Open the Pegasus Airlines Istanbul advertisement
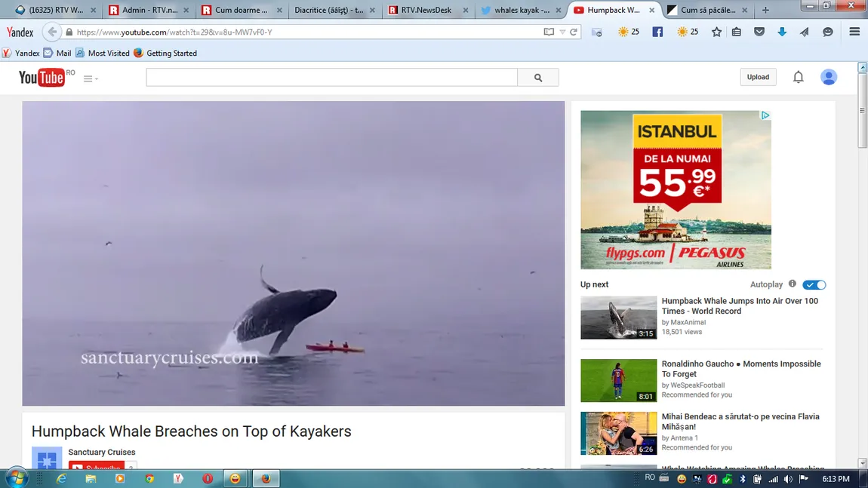Viewport: 868px width, 488px height. coord(676,190)
